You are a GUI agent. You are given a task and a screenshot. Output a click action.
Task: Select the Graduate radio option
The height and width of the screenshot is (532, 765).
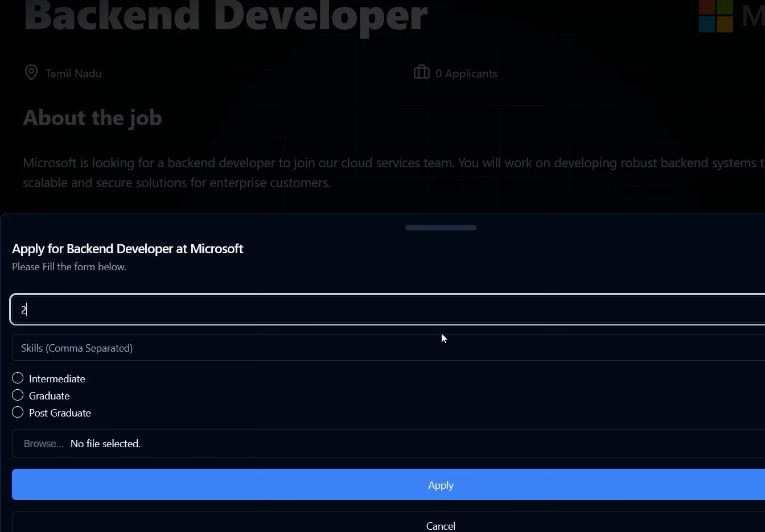[x=18, y=395]
